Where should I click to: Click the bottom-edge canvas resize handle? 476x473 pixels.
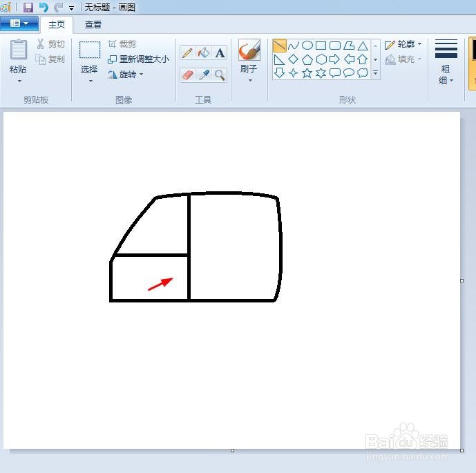[233, 450]
